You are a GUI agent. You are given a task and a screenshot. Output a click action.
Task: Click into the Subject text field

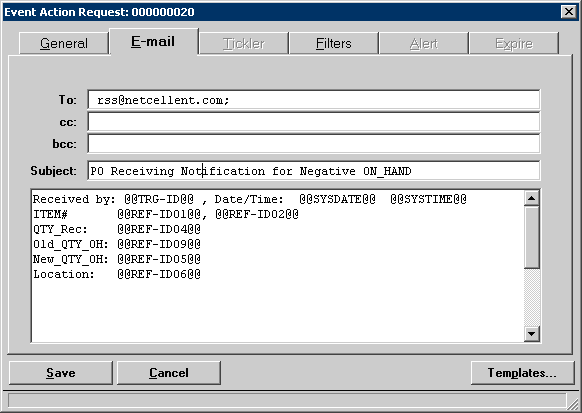click(x=314, y=171)
